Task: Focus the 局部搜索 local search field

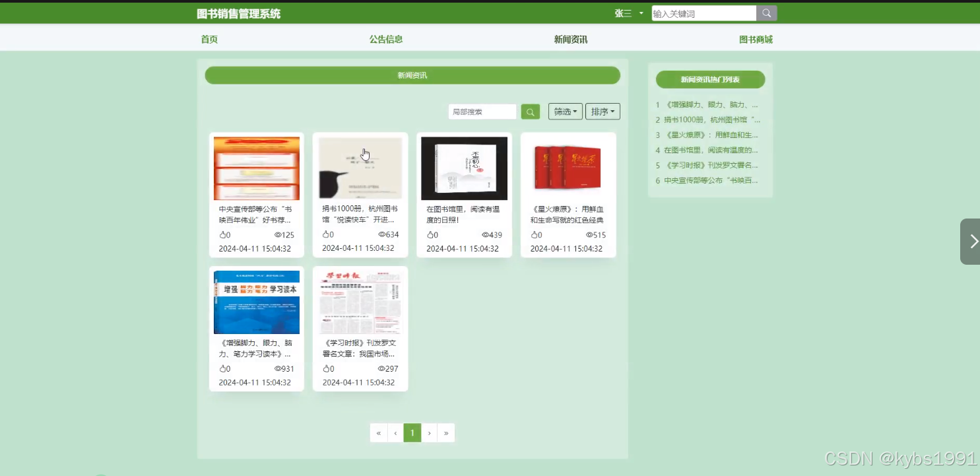Action: click(482, 112)
